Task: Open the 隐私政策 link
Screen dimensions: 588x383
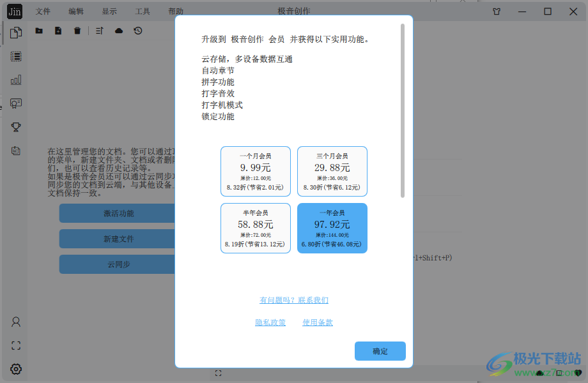Action: click(270, 322)
